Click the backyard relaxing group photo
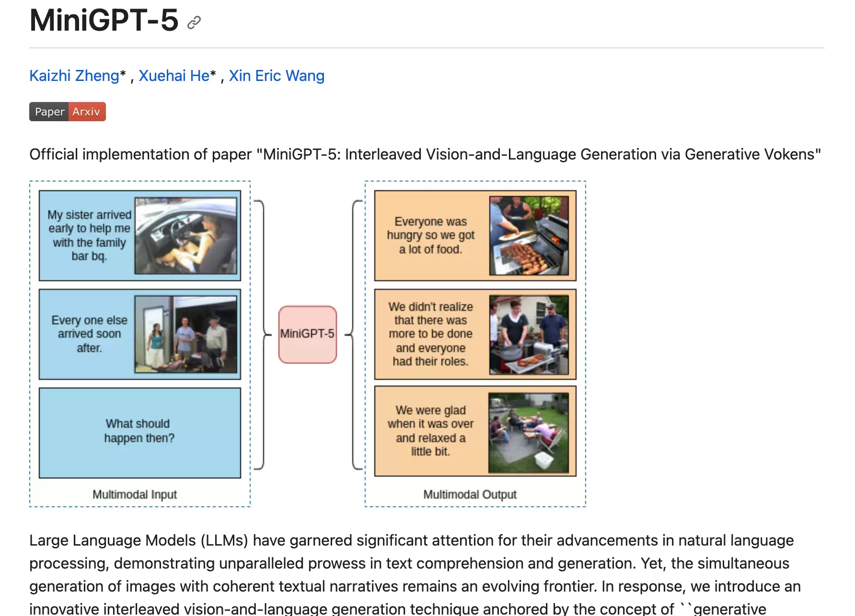 click(x=529, y=433)
